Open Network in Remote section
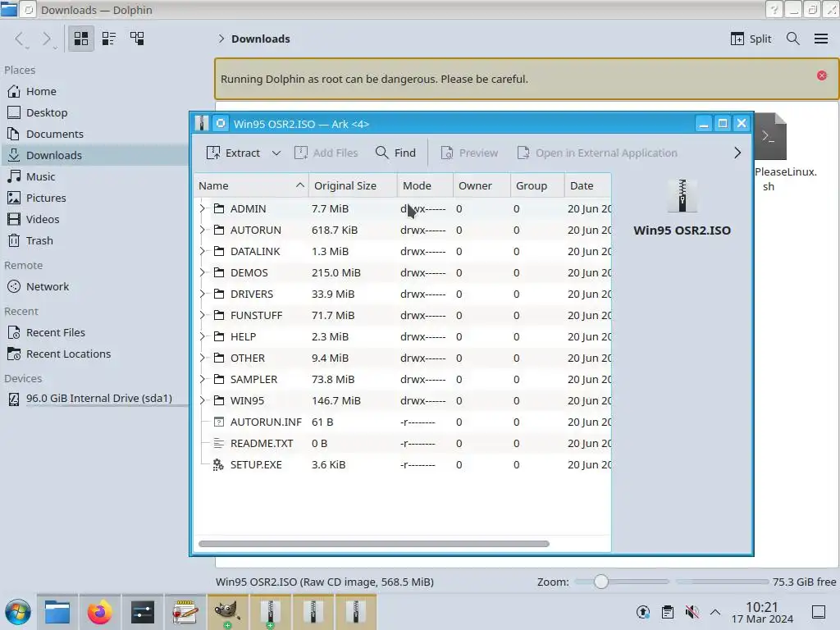The image size is (840, 630). pos(94,286)
